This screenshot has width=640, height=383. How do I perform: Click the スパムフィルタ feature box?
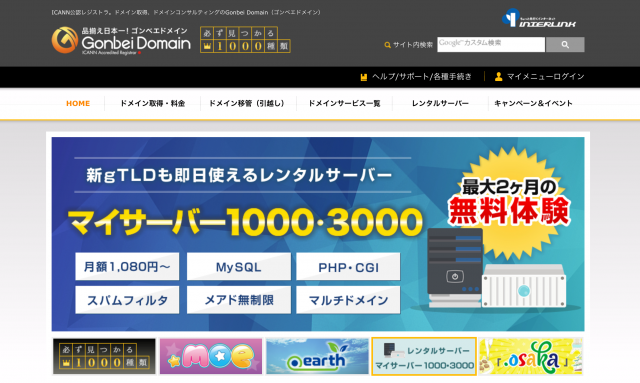point(127,300)
